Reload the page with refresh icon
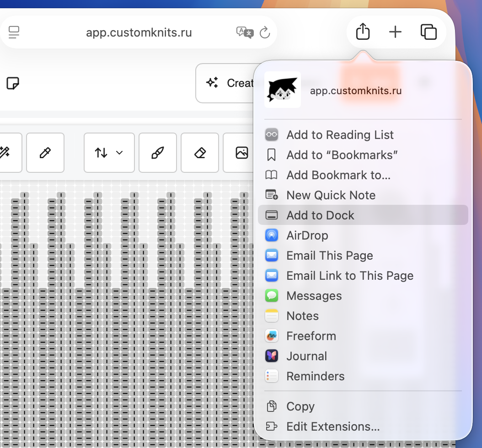 pos(264,32)
